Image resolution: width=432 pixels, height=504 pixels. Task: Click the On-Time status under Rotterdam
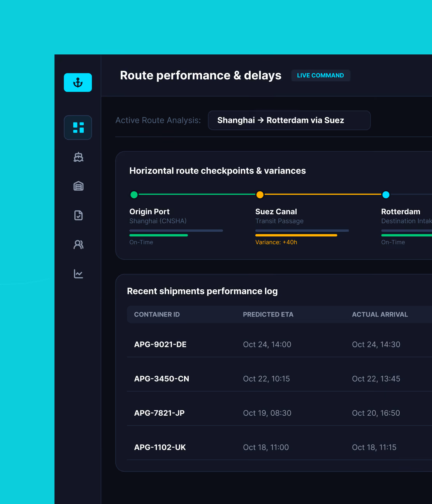pos(393,242)
